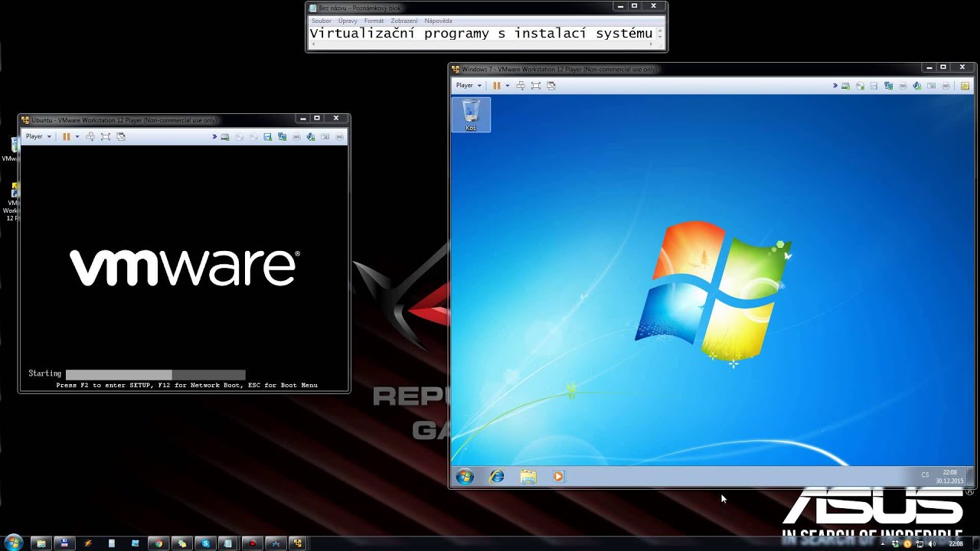980x551 pixels.
Task: Click the network adapter icon in the Windows 7 toolbar
Action: (x=888, y=86)
